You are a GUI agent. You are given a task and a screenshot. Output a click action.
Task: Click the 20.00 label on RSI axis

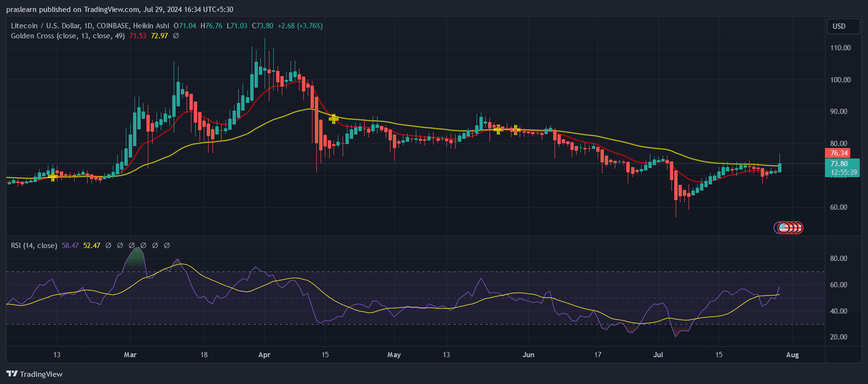(839, 337)
